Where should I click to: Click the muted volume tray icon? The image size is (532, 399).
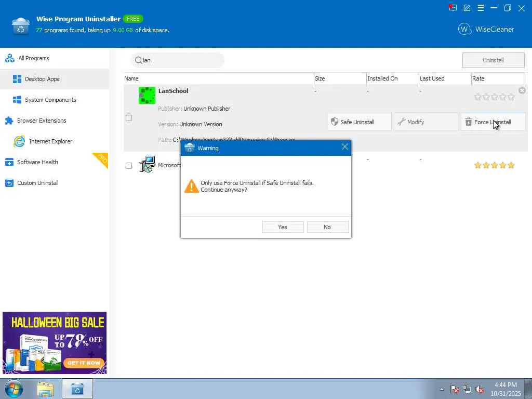click(480, 389)
